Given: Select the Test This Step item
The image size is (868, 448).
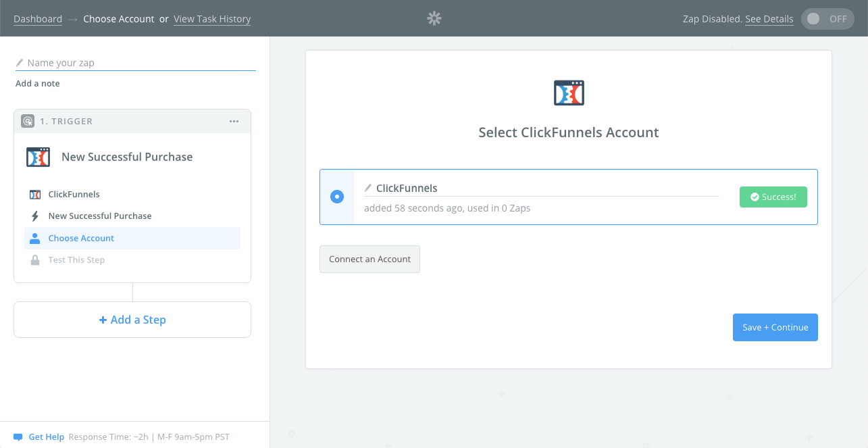Looking at the screenshot, I should coord(132,259).
